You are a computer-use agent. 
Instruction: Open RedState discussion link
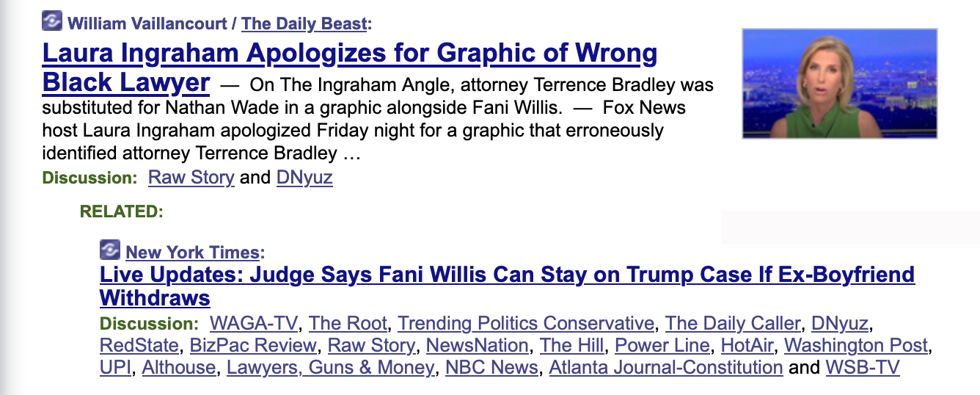(x=139, y=345)
